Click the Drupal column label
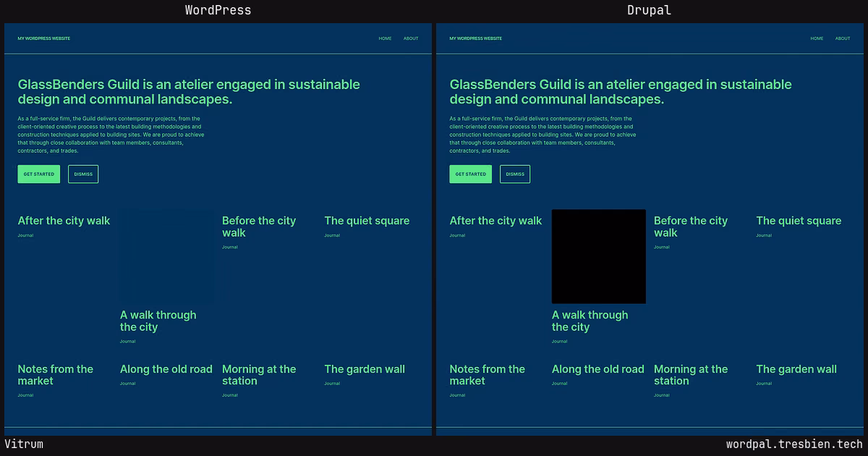Viewport: 868px width, 456px height. coord(649,10)
